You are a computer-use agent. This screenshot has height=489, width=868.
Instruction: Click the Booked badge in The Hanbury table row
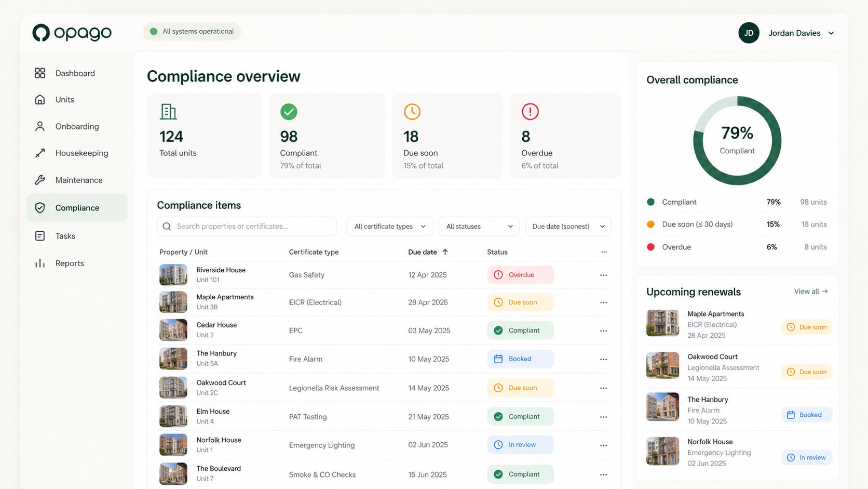(520, 359)
